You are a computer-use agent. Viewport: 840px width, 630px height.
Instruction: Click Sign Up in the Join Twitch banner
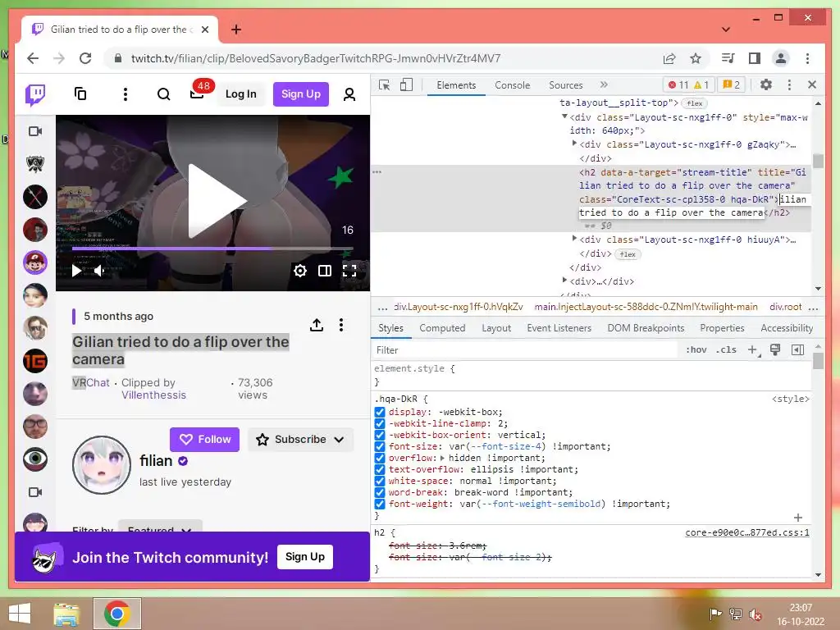[x=305, y=557]
